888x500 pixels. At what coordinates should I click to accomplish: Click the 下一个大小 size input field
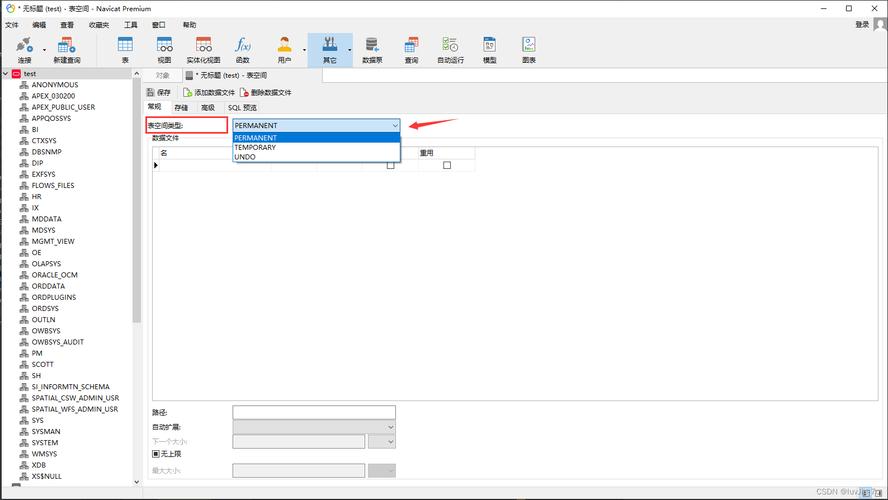point(298,442)
